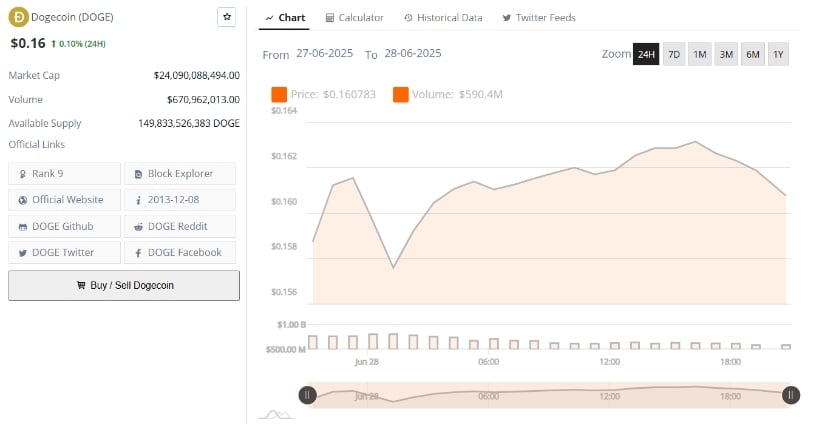Click the Volume orange color swatch

[400, 95]
